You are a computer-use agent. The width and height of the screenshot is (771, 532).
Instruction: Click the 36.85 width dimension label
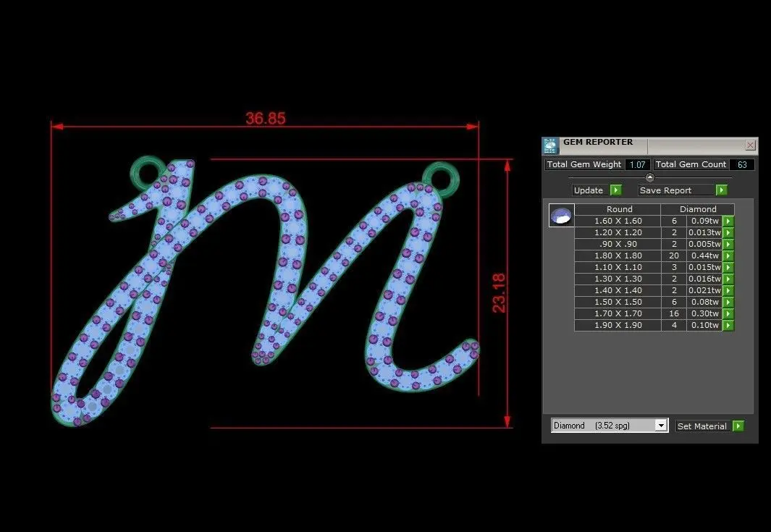pos(266,119)
